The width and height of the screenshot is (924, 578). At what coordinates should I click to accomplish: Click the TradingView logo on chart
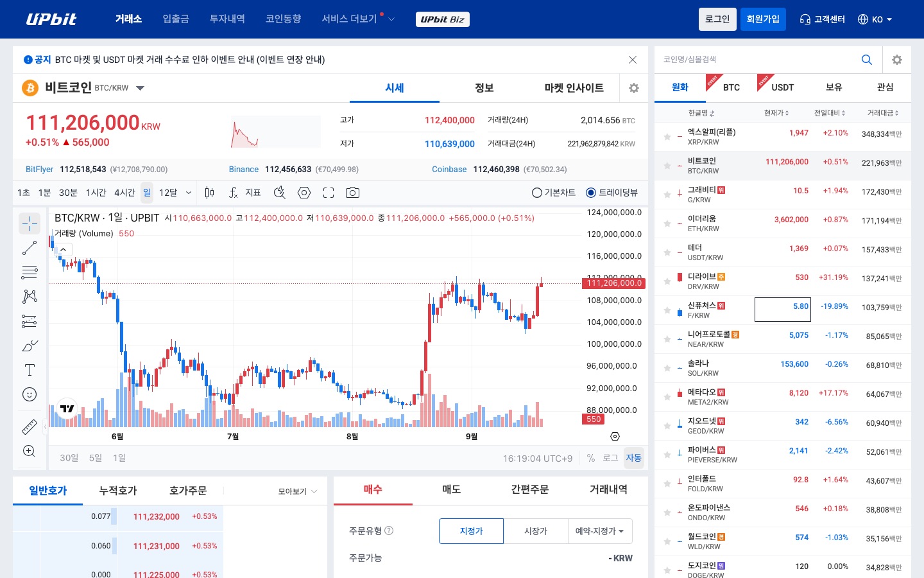click(x=67, y=408)
